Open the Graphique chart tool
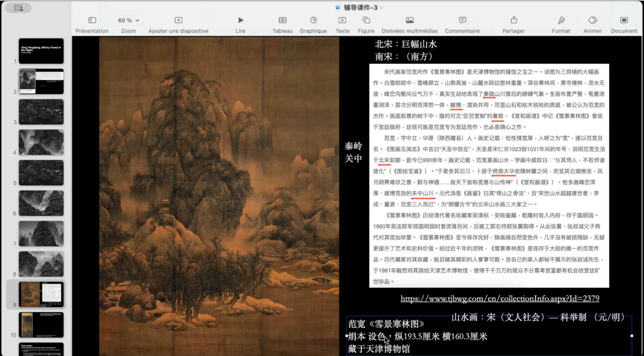This screenshot has width=644, height=356. (313, 20)
